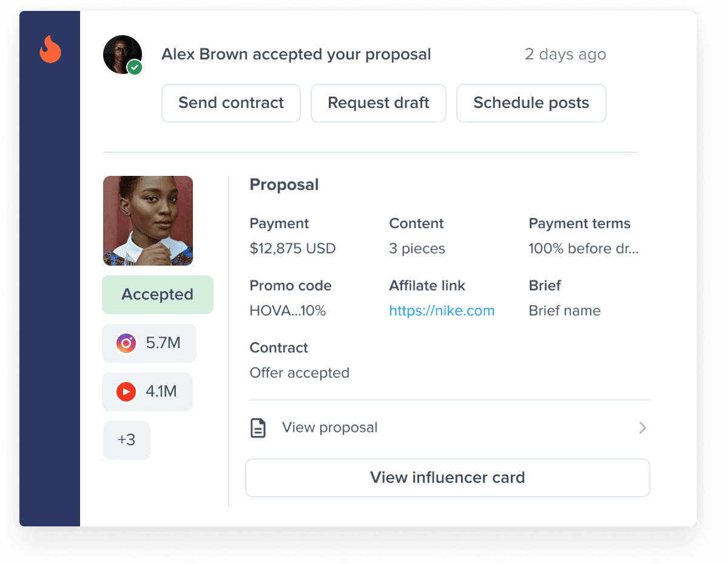Click the Offer accepted contract status
This screenshot has height=564, width=728.
299,372
